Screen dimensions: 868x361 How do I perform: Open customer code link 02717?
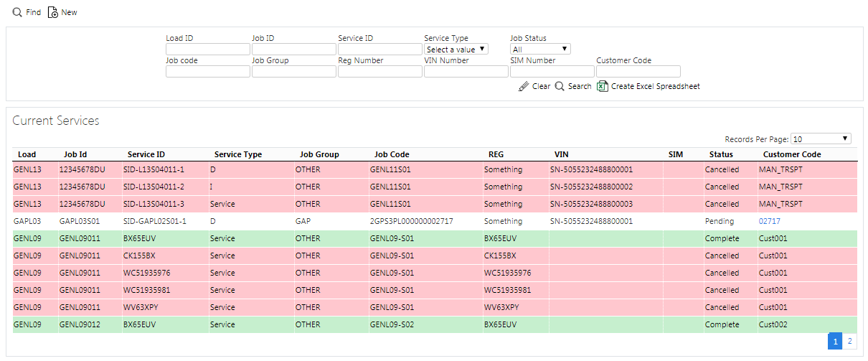(x=770, y=221)
